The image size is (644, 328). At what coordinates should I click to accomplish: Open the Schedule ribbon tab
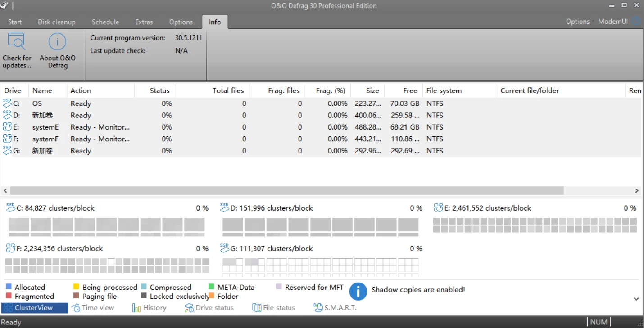[x=105, y=22]
